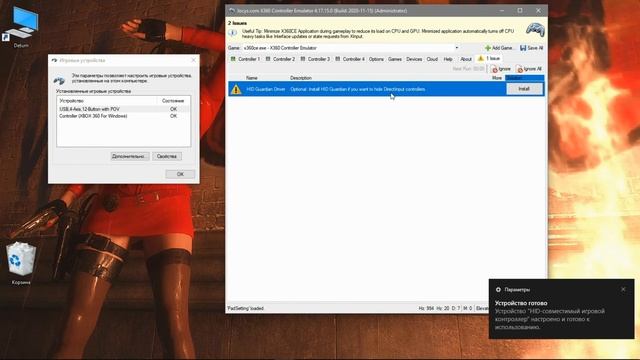Screen dimensions: 640x360
Task: Click OK in game devices dialog
Action: pos(180,174)
